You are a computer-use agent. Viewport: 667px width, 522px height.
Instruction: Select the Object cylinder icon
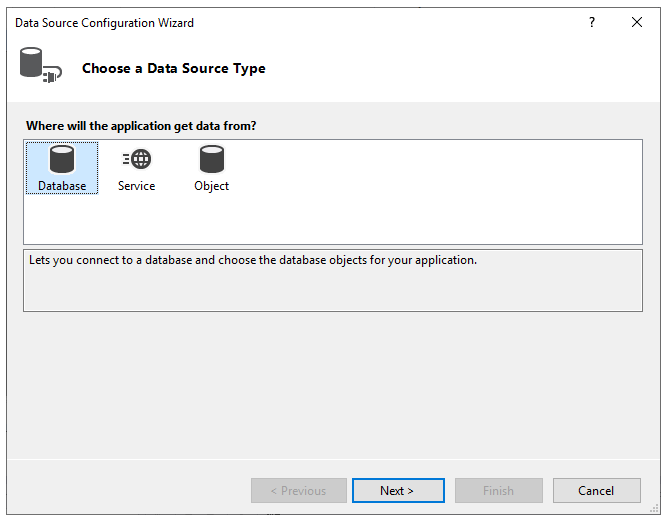[x=211, y=160]
